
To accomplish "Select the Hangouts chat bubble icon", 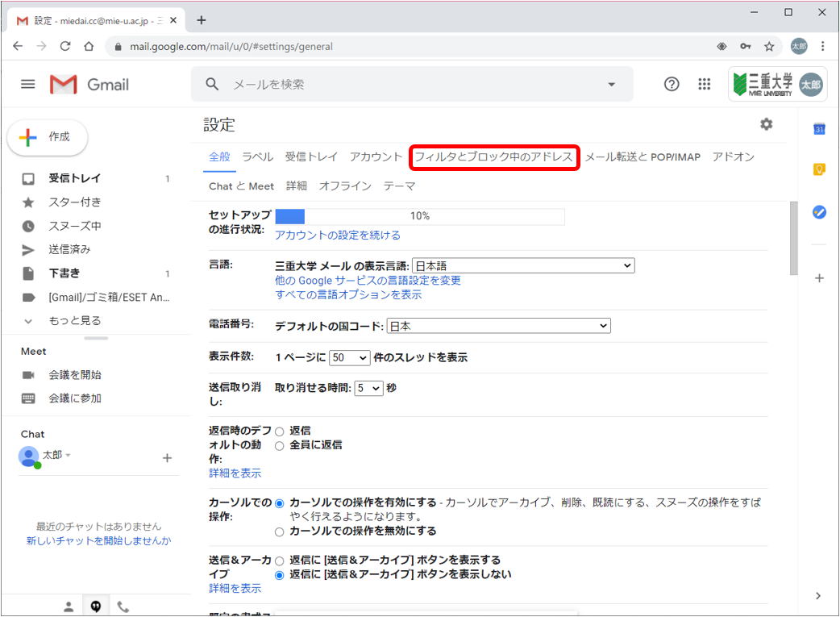I will click(x=96, y=607).
